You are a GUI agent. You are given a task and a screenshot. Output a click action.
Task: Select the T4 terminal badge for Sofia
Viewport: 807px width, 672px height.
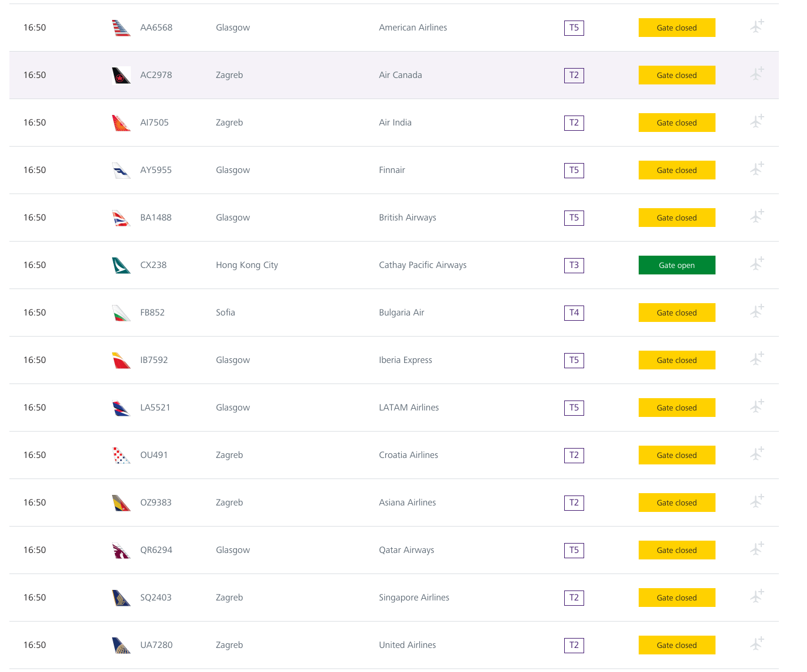574,313
